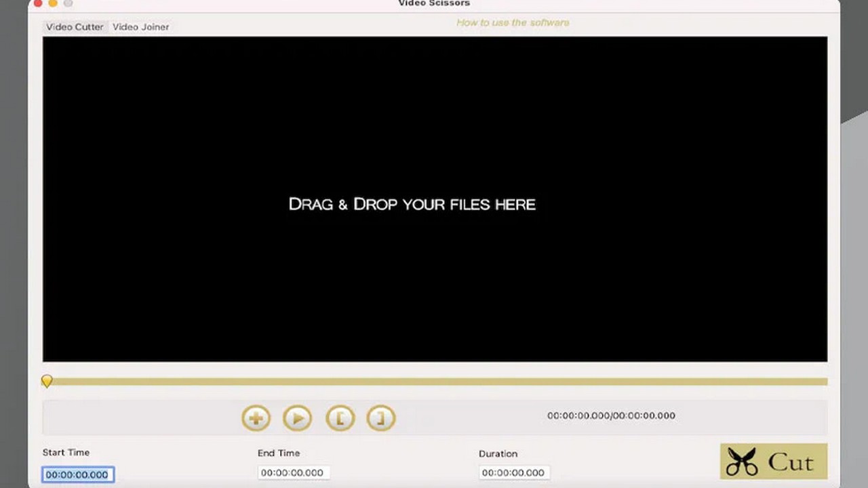The height and width of the screenshot is (488, 868).
Task: Click the plus icon to add a video
Action: coord(256,418)
